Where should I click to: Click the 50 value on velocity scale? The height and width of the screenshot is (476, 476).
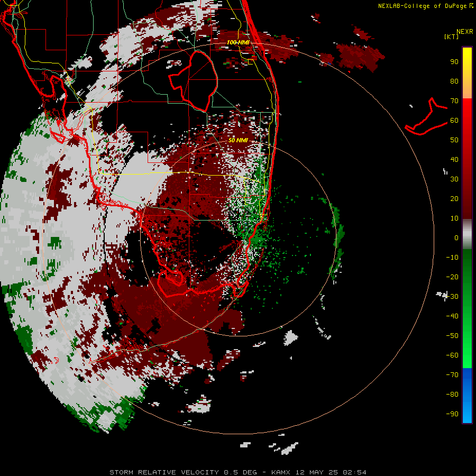pyautogui.click(x=454, y=140)
